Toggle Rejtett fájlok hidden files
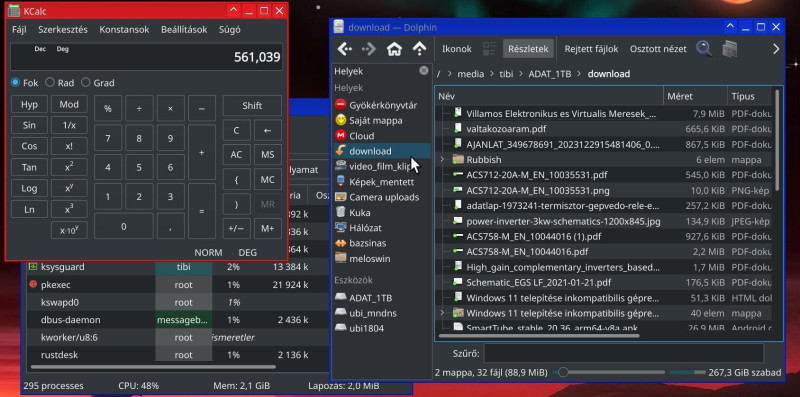The height and width of the screenshot is (397, 800). 591,49
